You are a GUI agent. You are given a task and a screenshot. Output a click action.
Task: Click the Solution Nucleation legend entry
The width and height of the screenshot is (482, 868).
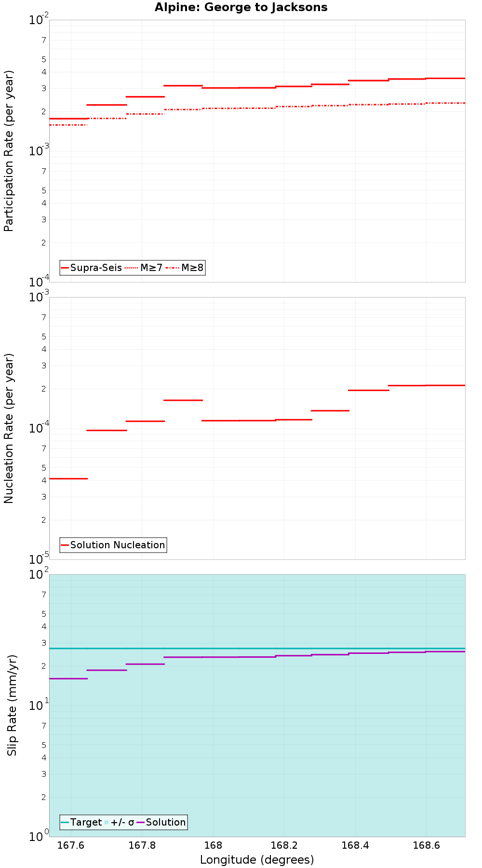113,545
